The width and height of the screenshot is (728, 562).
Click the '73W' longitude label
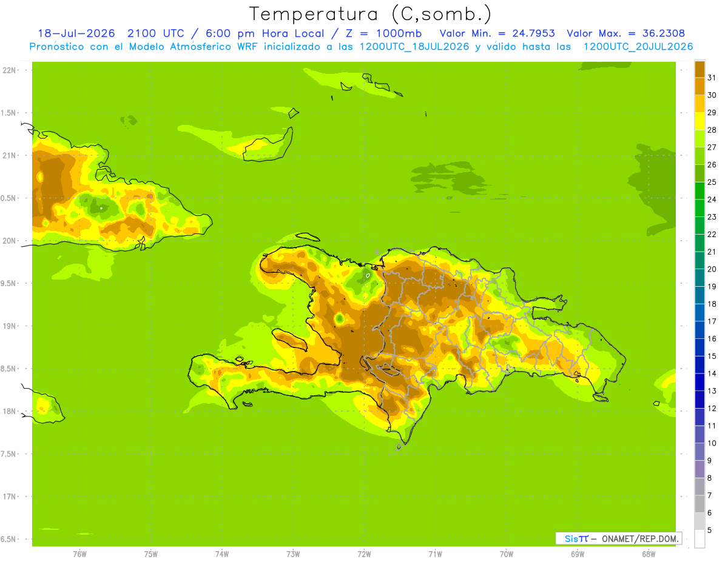tap(293, 554)
